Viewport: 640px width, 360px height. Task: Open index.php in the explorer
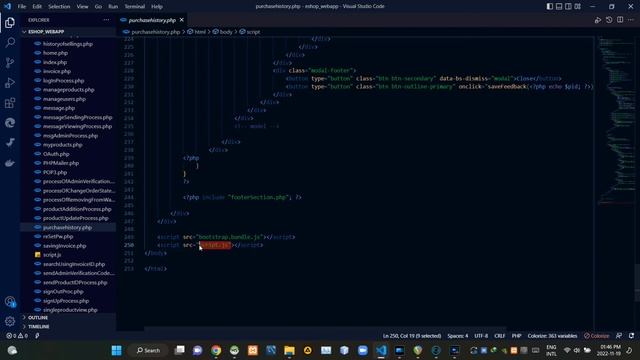tap(55, 62)
